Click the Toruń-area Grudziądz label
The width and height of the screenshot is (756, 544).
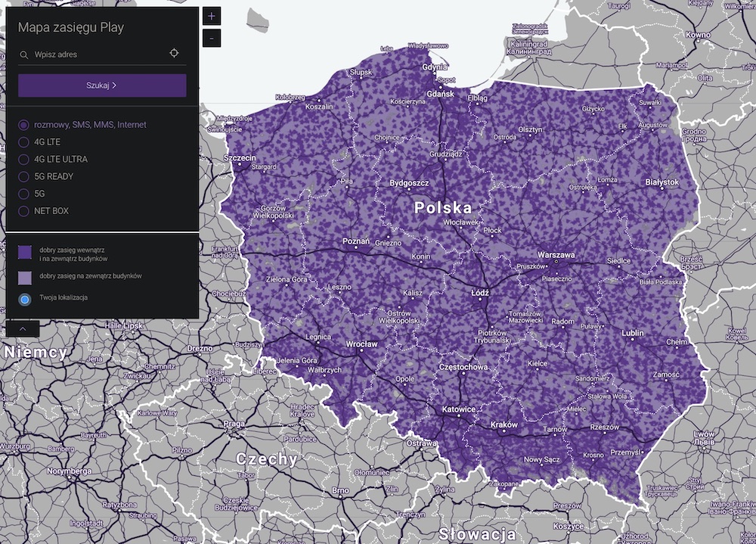[446, 154]
